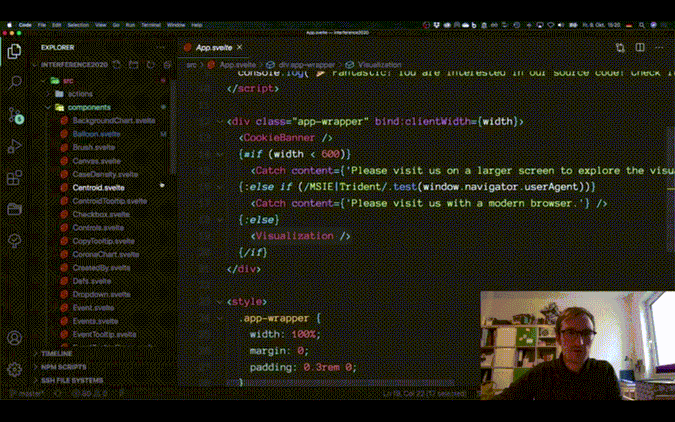Open the Source Control view icon
Viewport: 675px width, 422px height.
coord(15,115)
